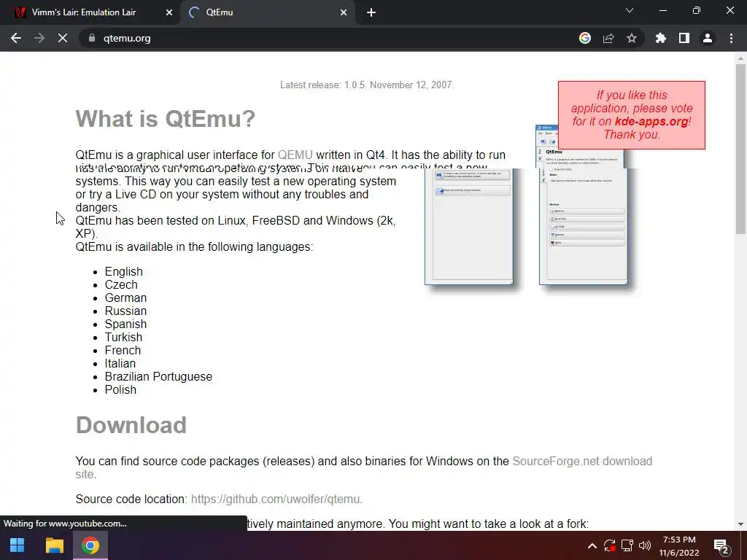
Task: Bookmark this page with the star
Action: (x=632, y=38)
